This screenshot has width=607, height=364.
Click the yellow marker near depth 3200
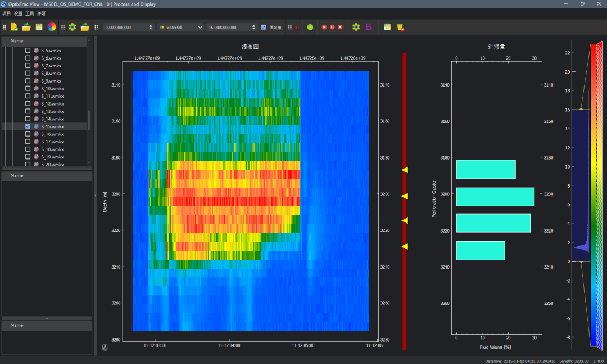click(405, 196)
